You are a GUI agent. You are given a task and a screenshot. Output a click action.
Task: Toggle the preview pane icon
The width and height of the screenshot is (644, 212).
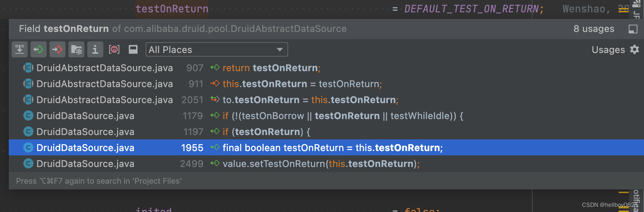[133, 49]
